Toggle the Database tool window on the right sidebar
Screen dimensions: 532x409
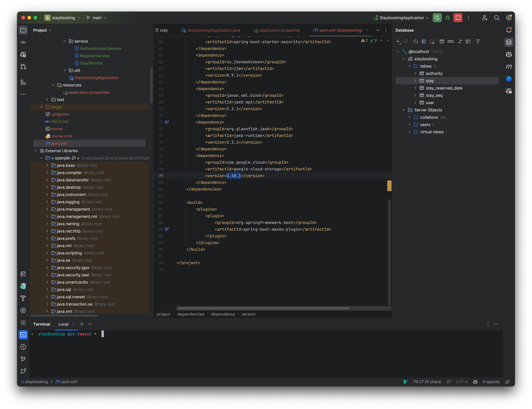coord(509,42)
